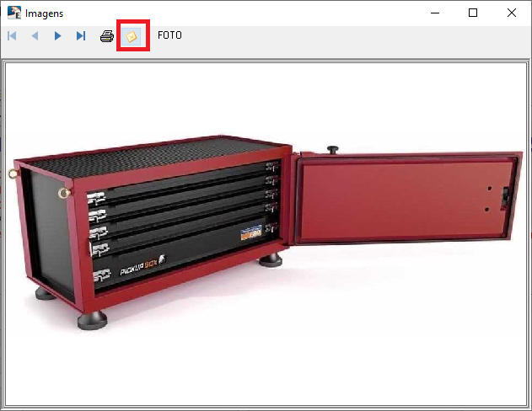Jump to the first image record

(13, 36)
